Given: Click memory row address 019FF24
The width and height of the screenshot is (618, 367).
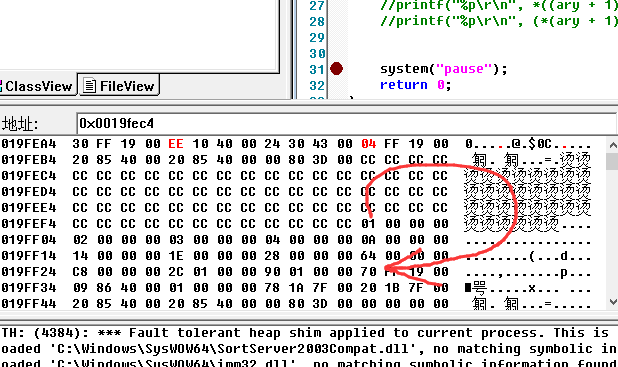Looking at the screenshot, I should [29, 272].
